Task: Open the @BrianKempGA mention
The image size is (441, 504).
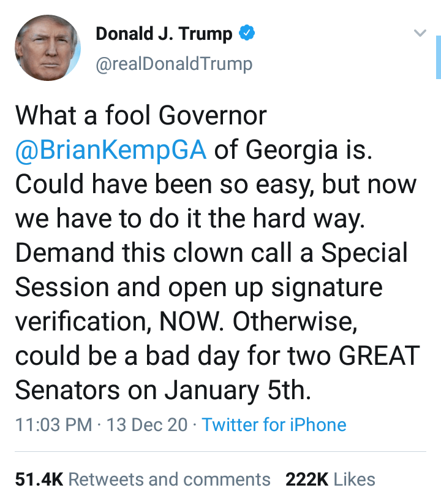Action: tap(111, 150)
